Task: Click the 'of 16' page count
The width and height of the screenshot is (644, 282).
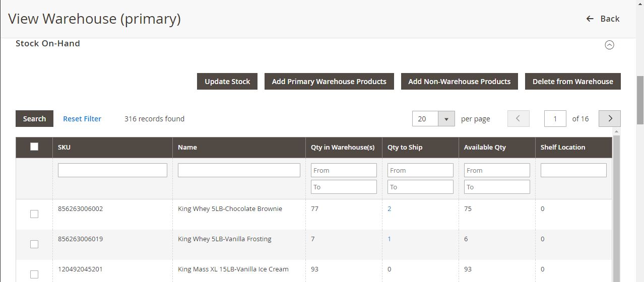Action: click(581, 119)
